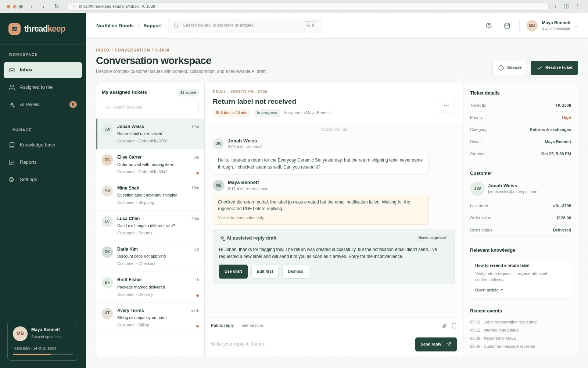This screenshot has width=588, height=368.
Task: Open the help icon in header
Action: click(489, 26)
